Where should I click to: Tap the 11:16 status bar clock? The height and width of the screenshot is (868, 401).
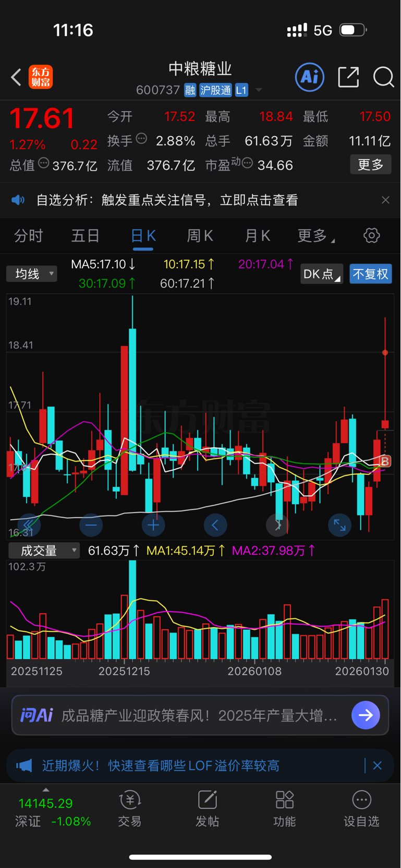[x=73, y=30]
